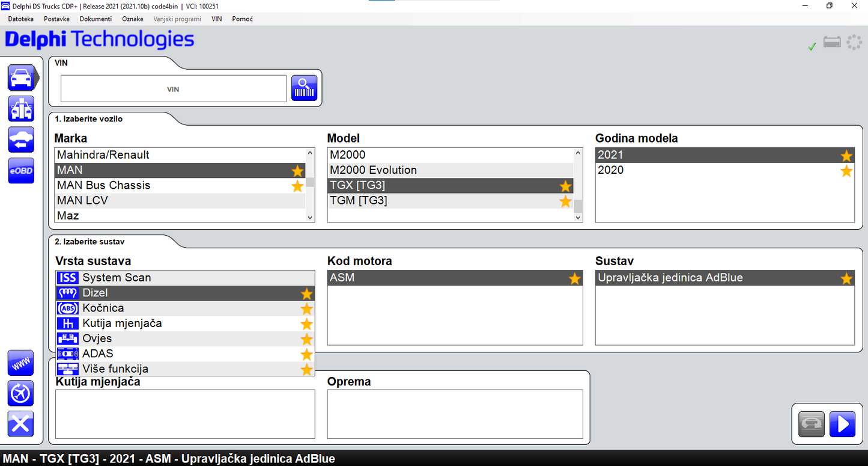Image resolution: width=868 pixels, height=466 pixels.
Task: Toggle favorite star on year 2020
Action: click(846, 171)
